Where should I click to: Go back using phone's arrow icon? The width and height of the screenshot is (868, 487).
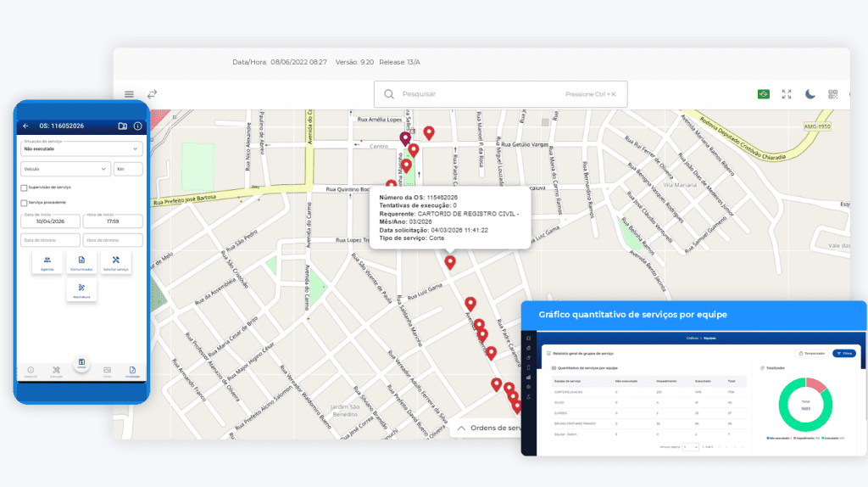25,126
